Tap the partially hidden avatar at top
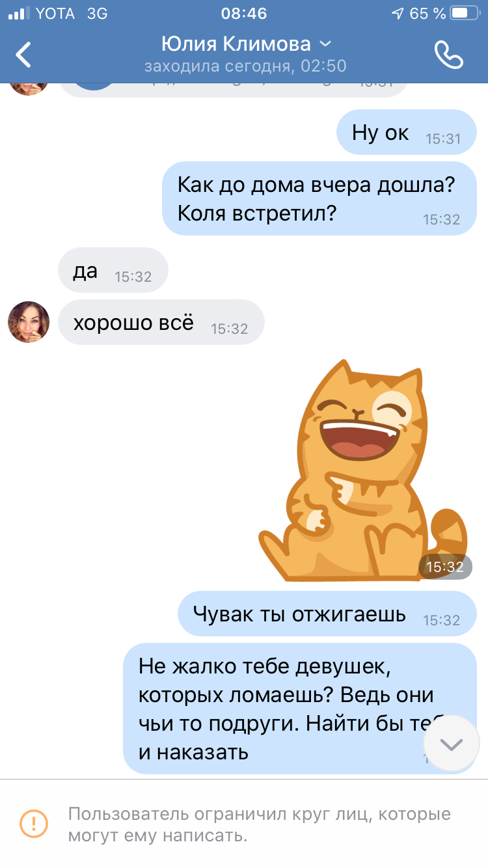 (x=29, y=88)
